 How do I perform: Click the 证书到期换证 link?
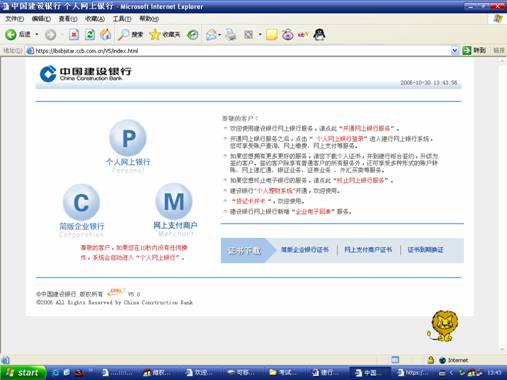(x=425, y=250)
